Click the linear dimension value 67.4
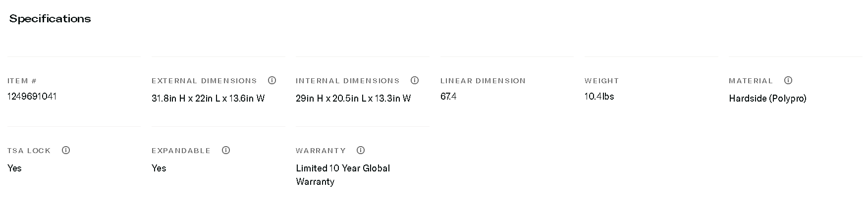This screenshot has height=219, width=868. click(x=448, y=96)
